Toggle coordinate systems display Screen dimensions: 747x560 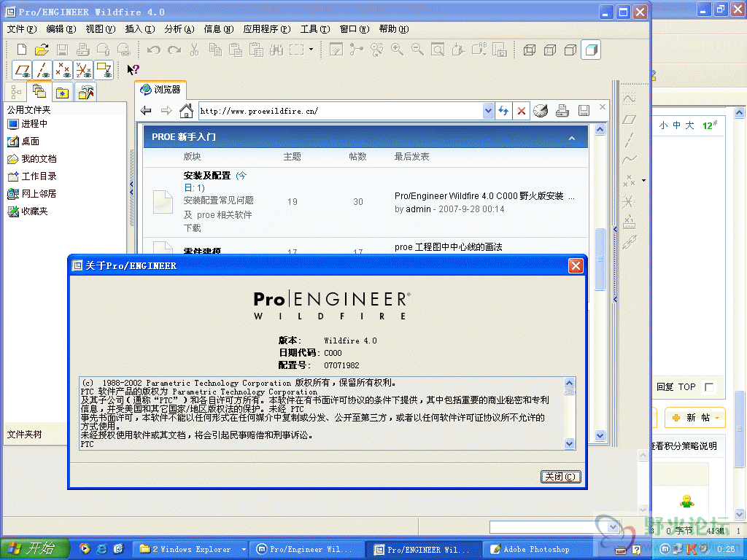pos(83,70)
